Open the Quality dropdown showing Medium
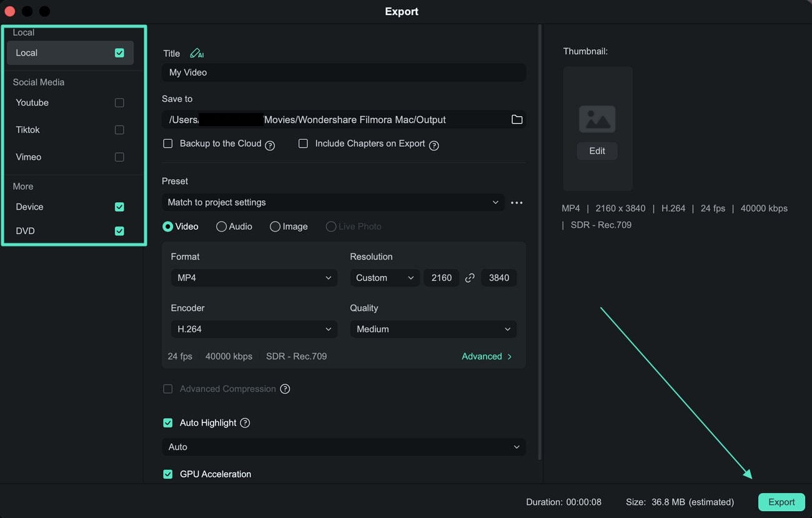Viewport: 812px width, 518px height. click(x=433, y=329)
